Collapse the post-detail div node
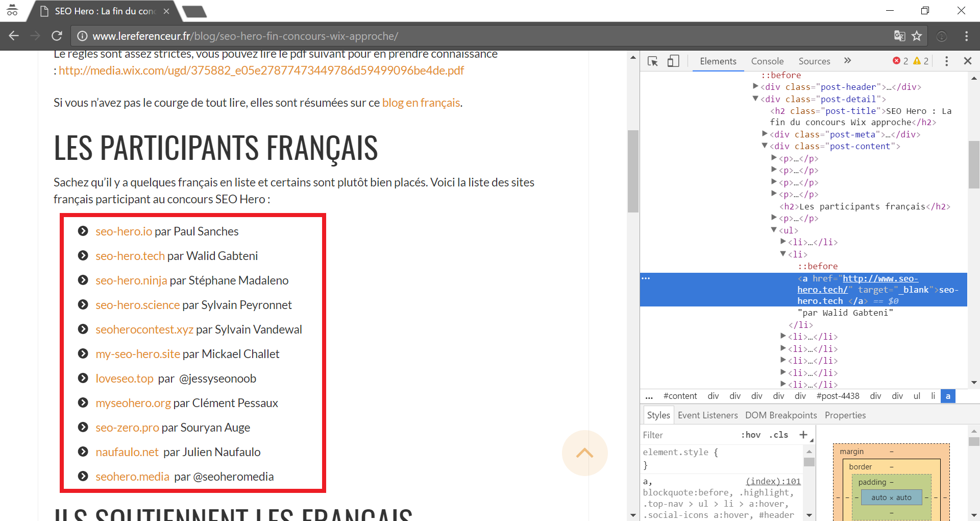This screenshot has width=980, height=521. (755, 99)
